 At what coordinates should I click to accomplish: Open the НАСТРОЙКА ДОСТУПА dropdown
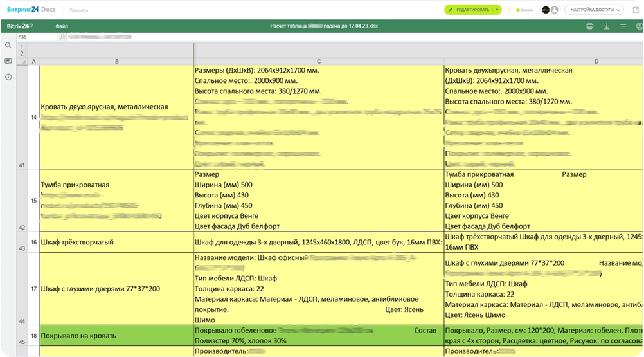tap(595, 10)
